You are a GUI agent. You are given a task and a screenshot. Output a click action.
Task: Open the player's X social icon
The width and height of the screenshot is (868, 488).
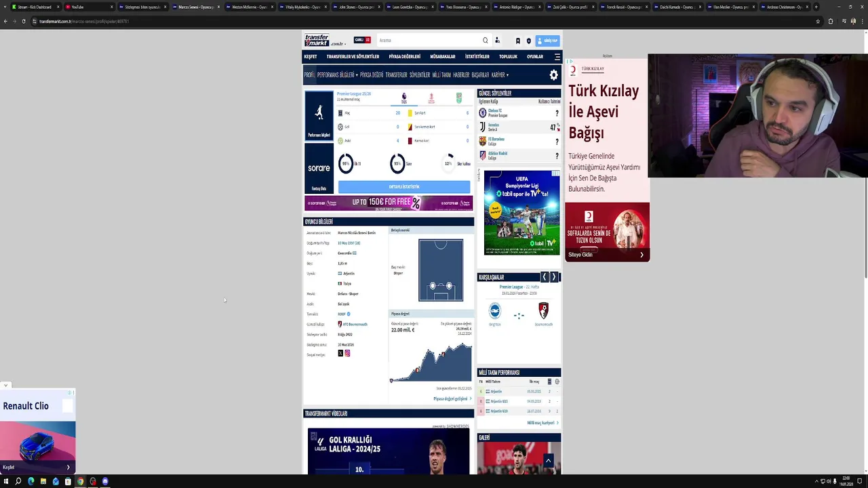point(340,353)
